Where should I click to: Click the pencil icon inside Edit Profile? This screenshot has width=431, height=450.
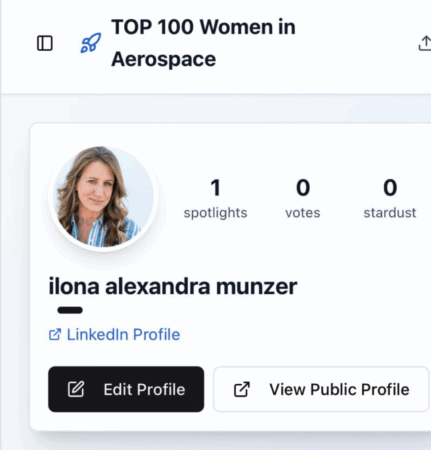76,389
